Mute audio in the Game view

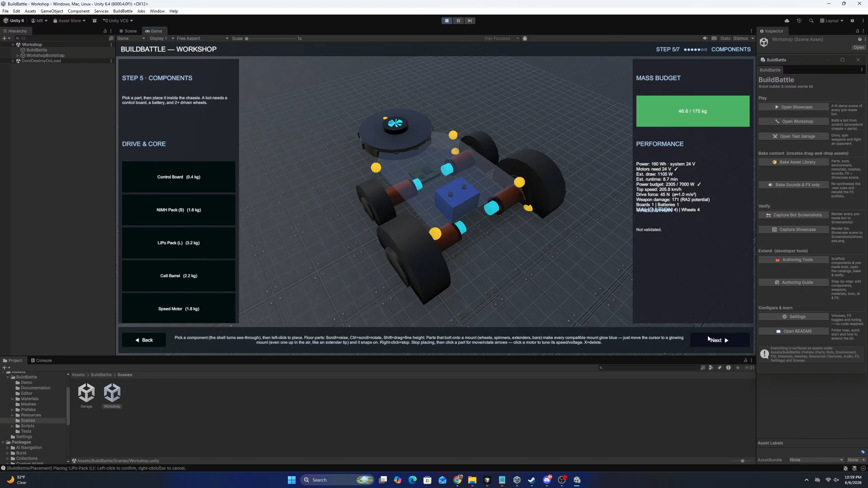coord(705,38)
